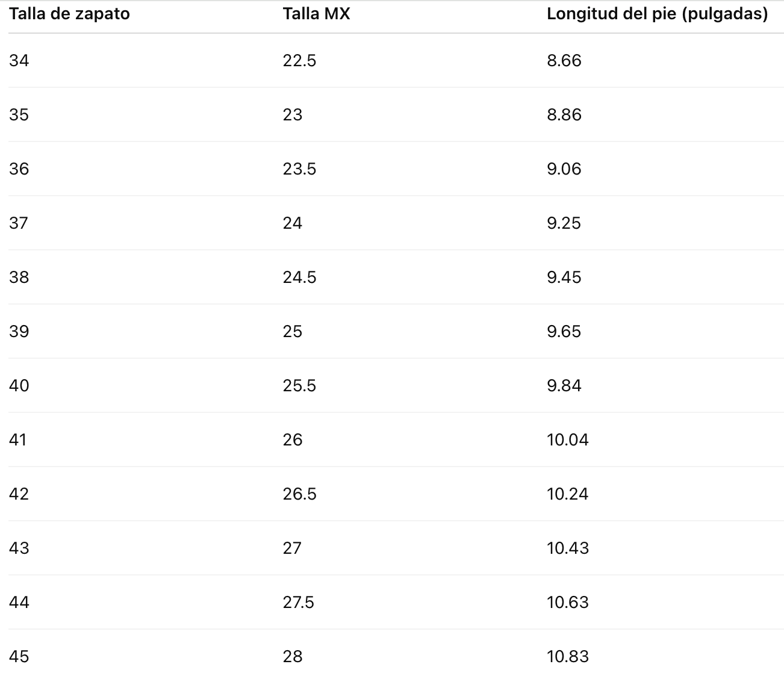Select shoe size 34 cell
784x673 pixels.
tap(19, 60)
